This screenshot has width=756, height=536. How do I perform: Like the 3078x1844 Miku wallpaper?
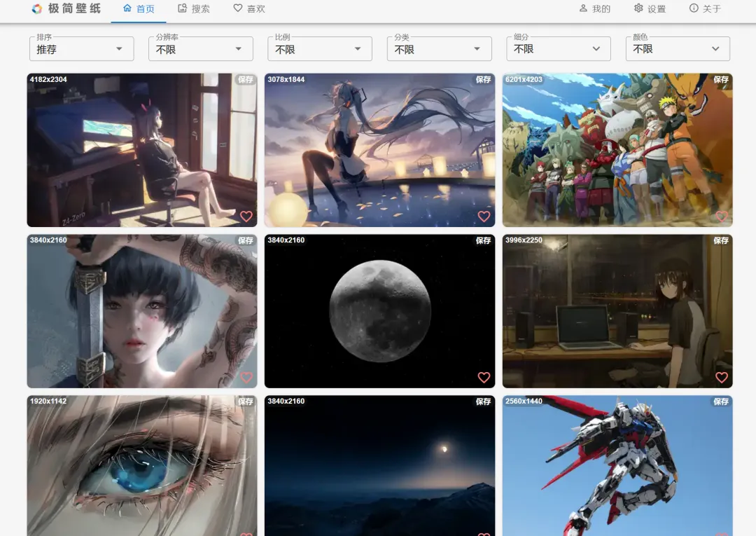[x=484, y=217]
